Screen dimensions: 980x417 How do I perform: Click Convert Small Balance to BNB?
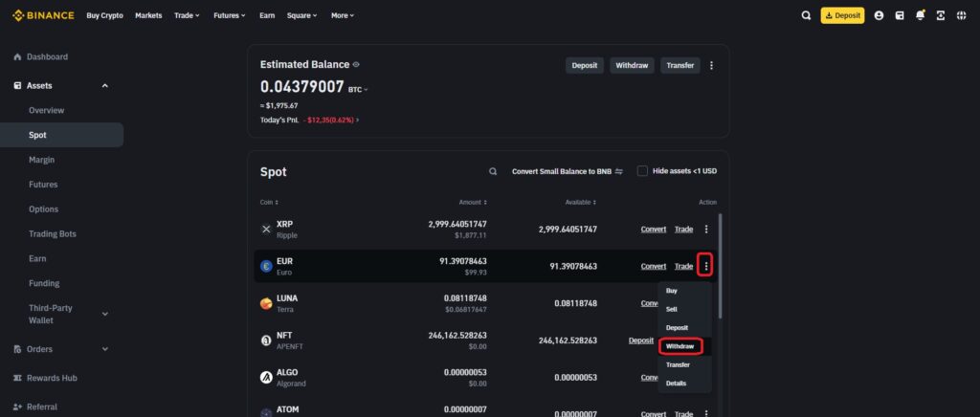point(567,171)
